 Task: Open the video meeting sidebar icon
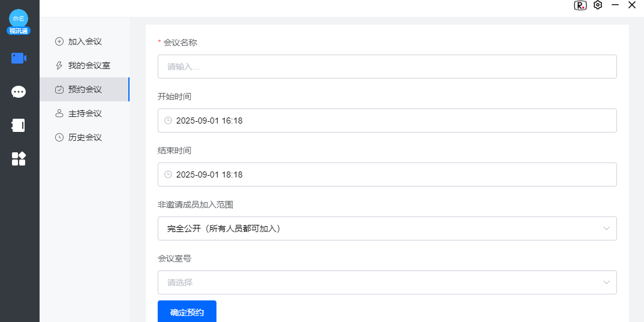point(19,58)
